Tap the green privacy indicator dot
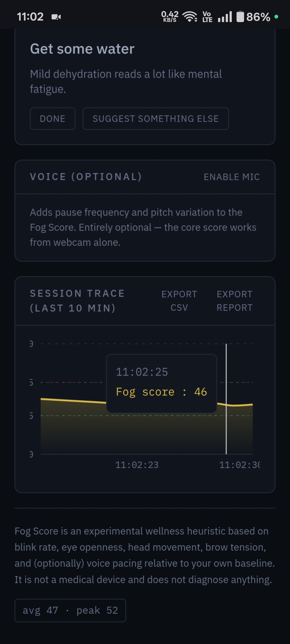Viewport: 290px width, 644px height. (x=276, y=17)
